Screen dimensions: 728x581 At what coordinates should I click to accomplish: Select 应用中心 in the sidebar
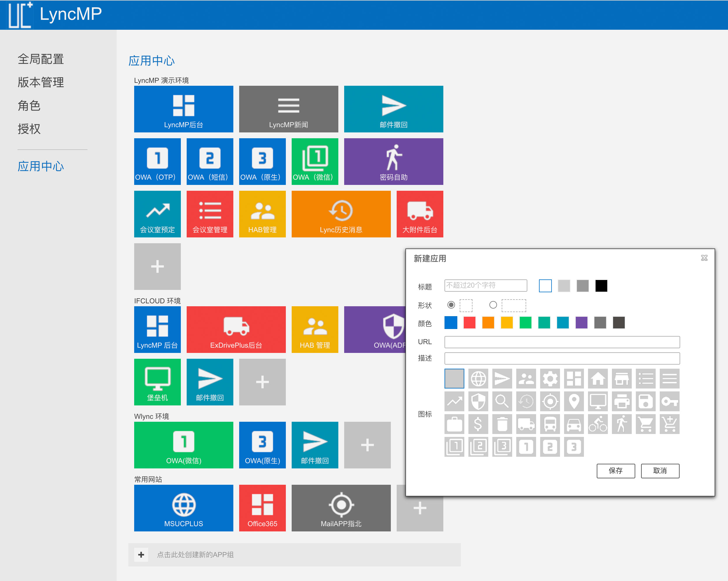pos(41,167)
